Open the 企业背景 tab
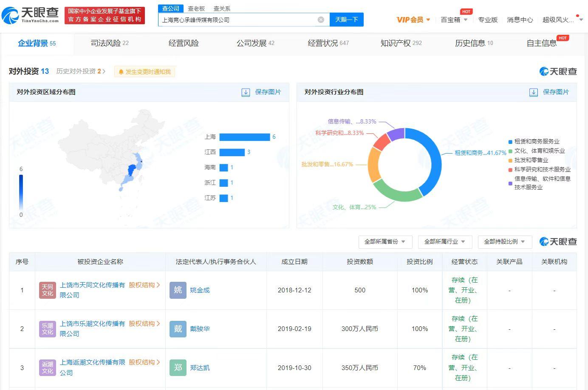588x390 pixels. coord(37,43)
